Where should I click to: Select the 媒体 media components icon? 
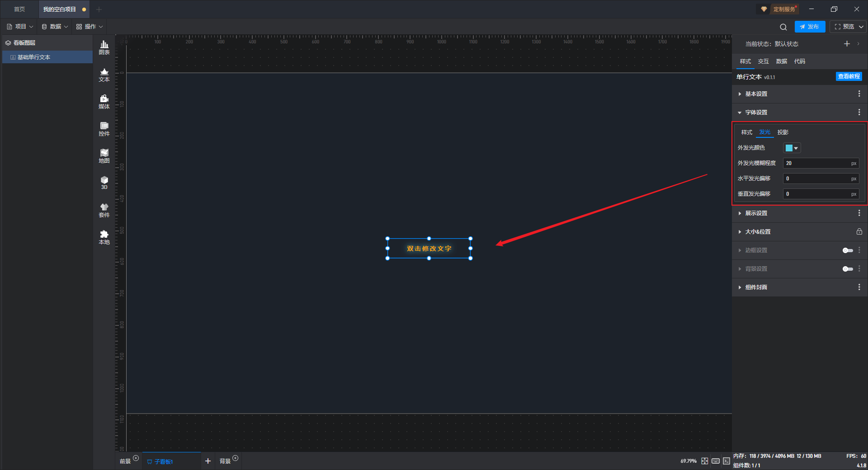(x=104, y=102)
